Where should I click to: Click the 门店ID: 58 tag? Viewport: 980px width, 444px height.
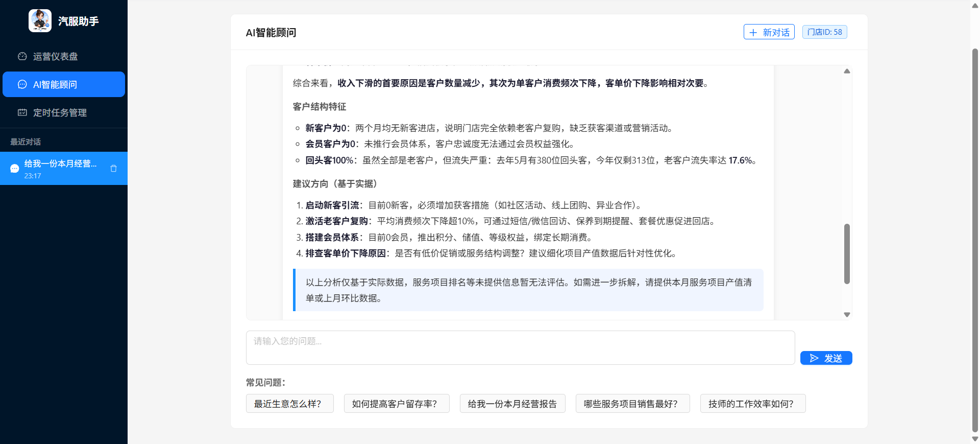coord(824,32)
